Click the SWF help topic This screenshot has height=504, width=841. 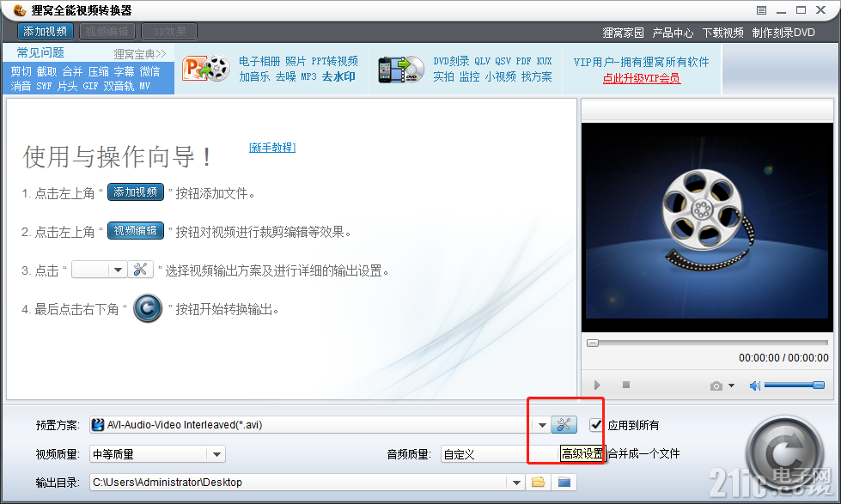[44, 86]
